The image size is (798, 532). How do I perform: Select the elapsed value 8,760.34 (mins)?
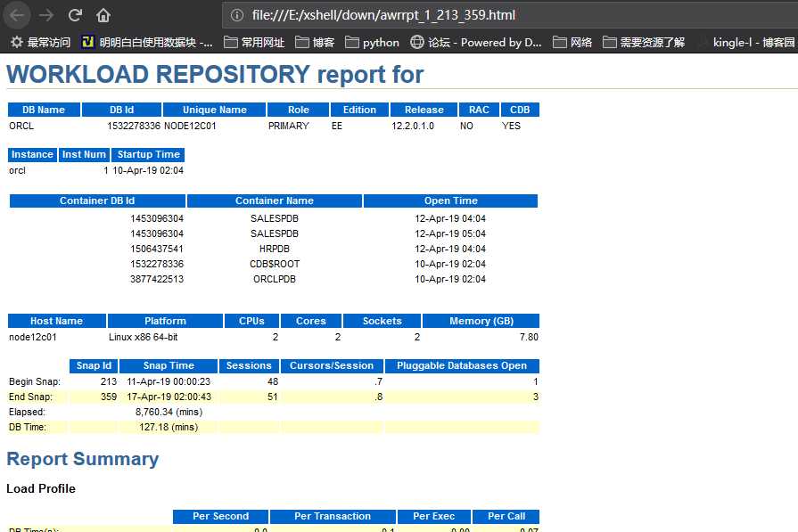169,412
